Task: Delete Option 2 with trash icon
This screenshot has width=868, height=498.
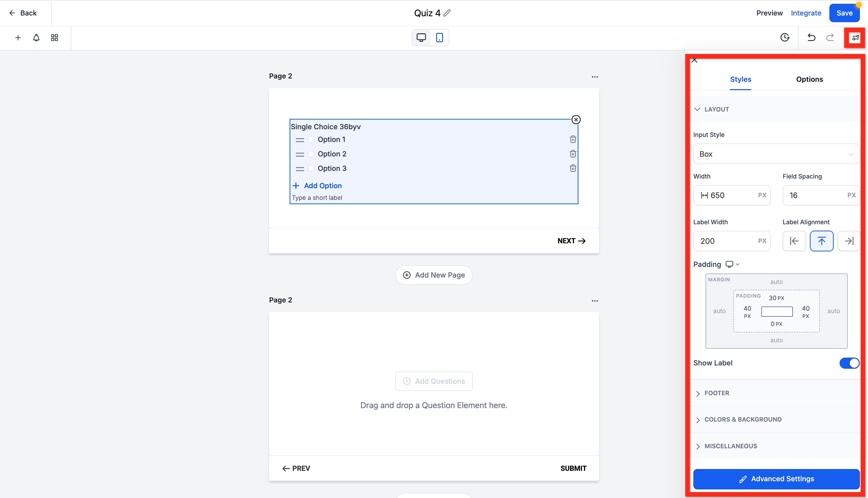Action: coord(573,154)
